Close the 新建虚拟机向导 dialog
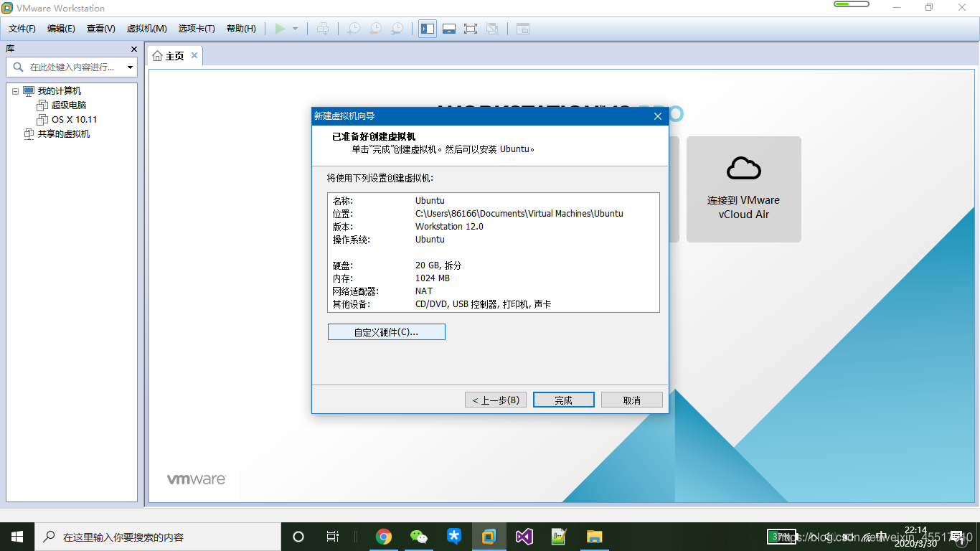Screen dimensions: 980x551 tap(658, 116)
